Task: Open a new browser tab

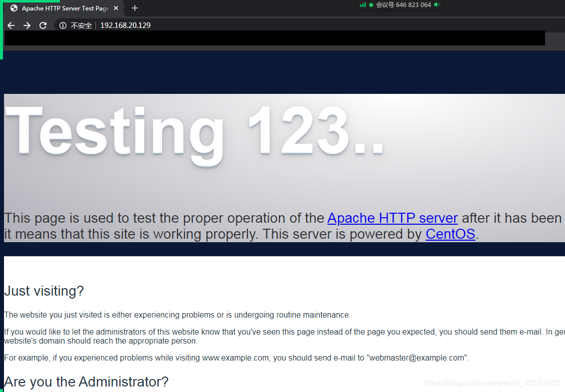Action: [135, 8]
